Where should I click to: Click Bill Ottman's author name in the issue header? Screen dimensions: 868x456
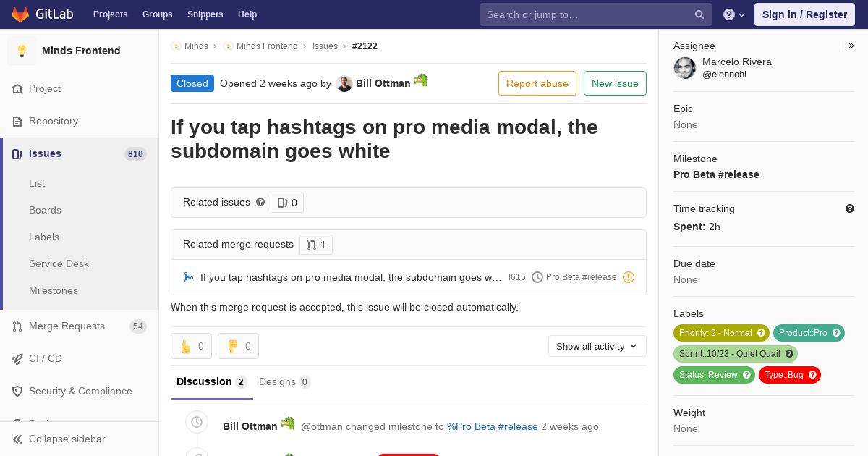pos(383,83)
